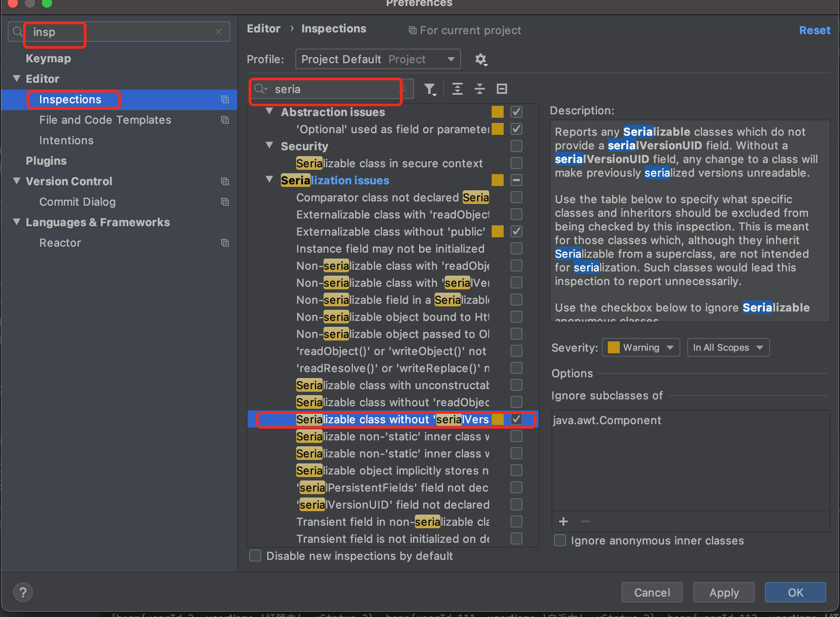Click Serialization issues yellow severity swatch

click(498, 180)
